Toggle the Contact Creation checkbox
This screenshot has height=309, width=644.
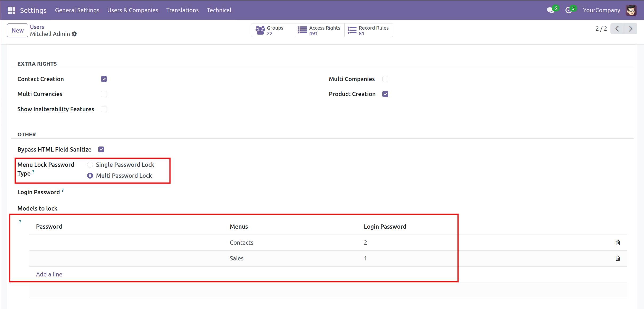[x=104, y=79]
